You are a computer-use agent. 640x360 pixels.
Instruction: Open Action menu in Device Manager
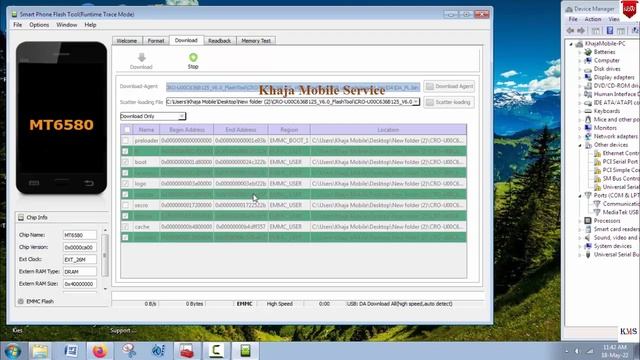[593, 19]
